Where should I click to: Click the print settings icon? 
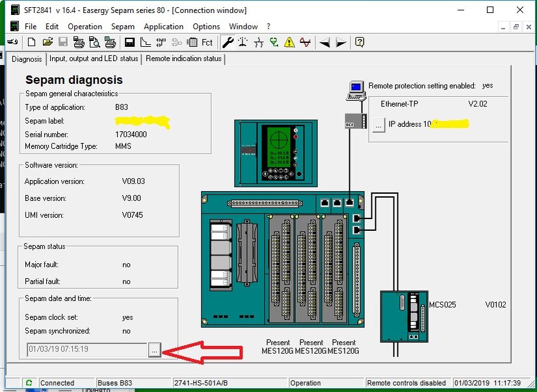click(x=79, y=42)
